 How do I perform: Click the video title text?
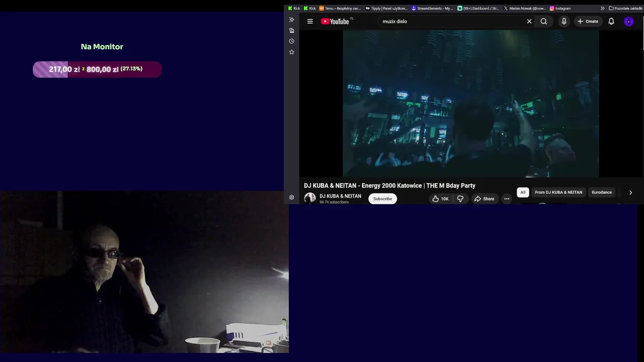click(x=389, y=186)
